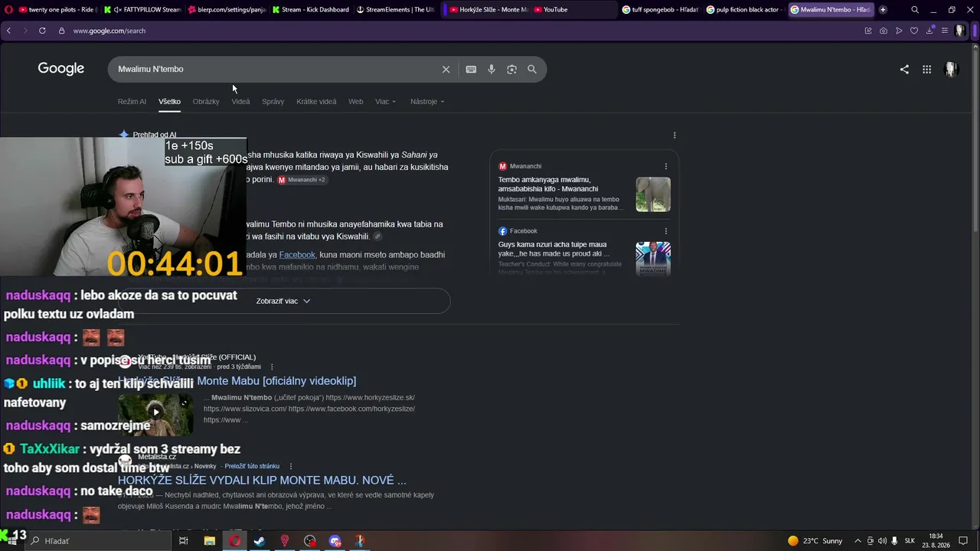Viewport: 980px width, 551px height.
Task: Click Preložiť túto stránku for Metalista.cz
Action: click(252, 466)
